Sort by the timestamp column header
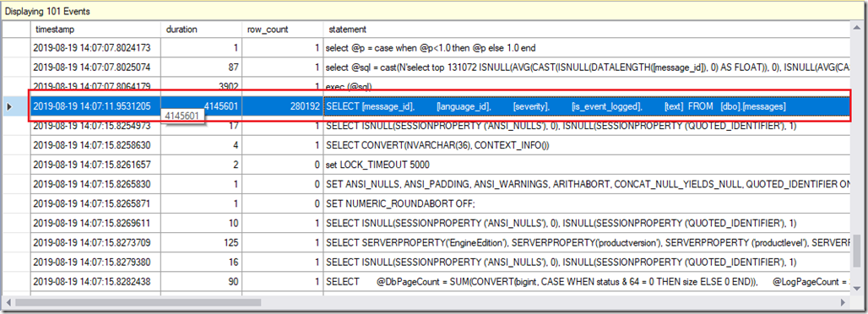The image size is (868, 314). [x=95, y=30]
